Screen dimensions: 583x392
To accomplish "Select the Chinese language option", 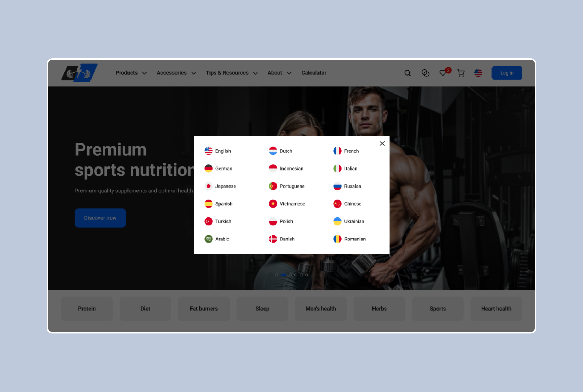I will pyautogui.click(x=353, y=203).
